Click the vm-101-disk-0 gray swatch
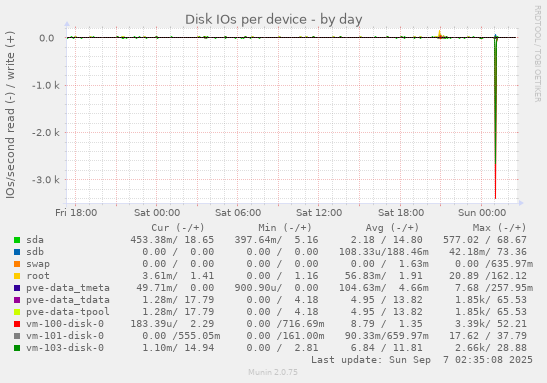This screenshot has height=383, width=547. pos(17,336)
